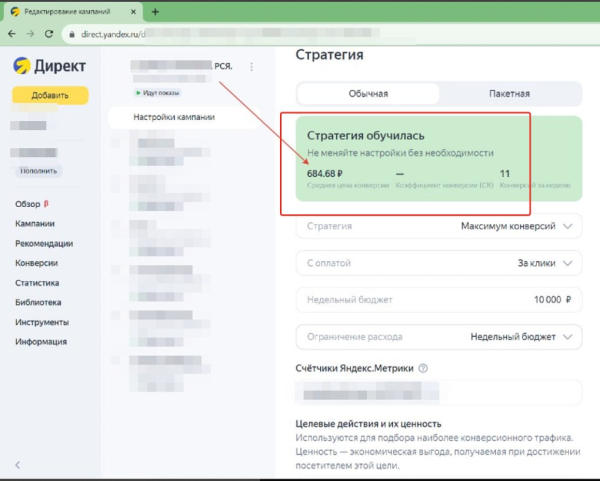This screenshot has height=481, width=600.
Task: Open Обзор in the sidebar
Action: click(x=28, y=204)
